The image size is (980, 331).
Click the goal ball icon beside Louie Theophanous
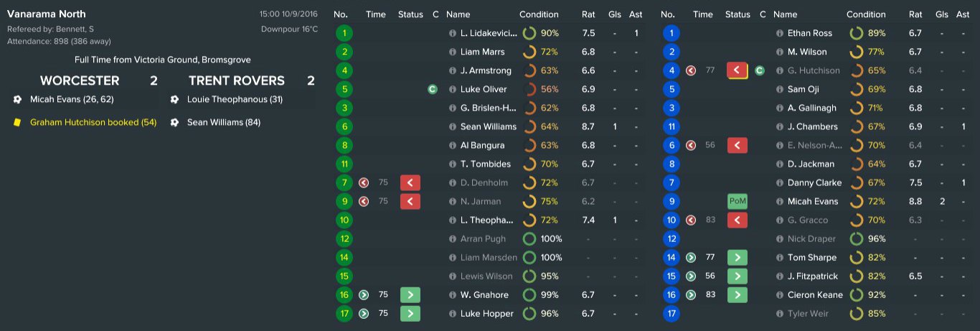[x=174, y=100]
